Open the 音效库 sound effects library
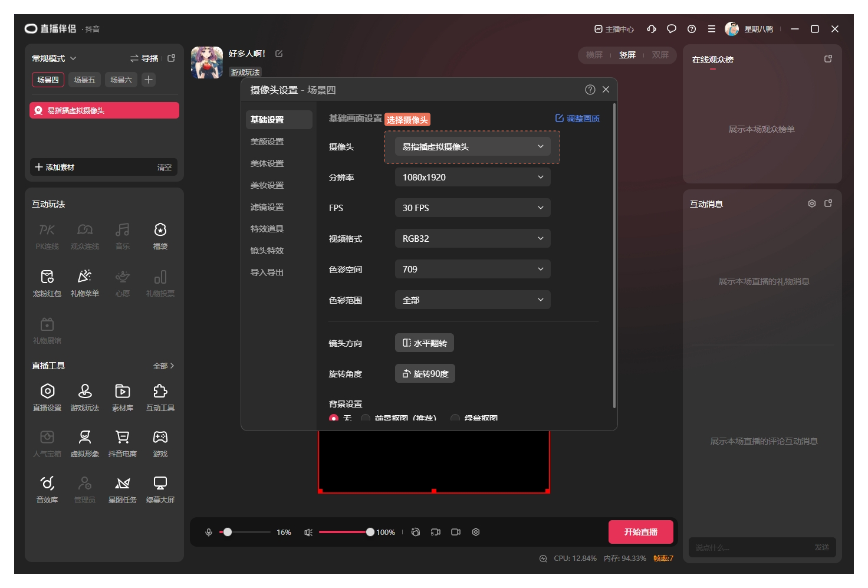Screen dimensions: 868x588 point(47,490)
